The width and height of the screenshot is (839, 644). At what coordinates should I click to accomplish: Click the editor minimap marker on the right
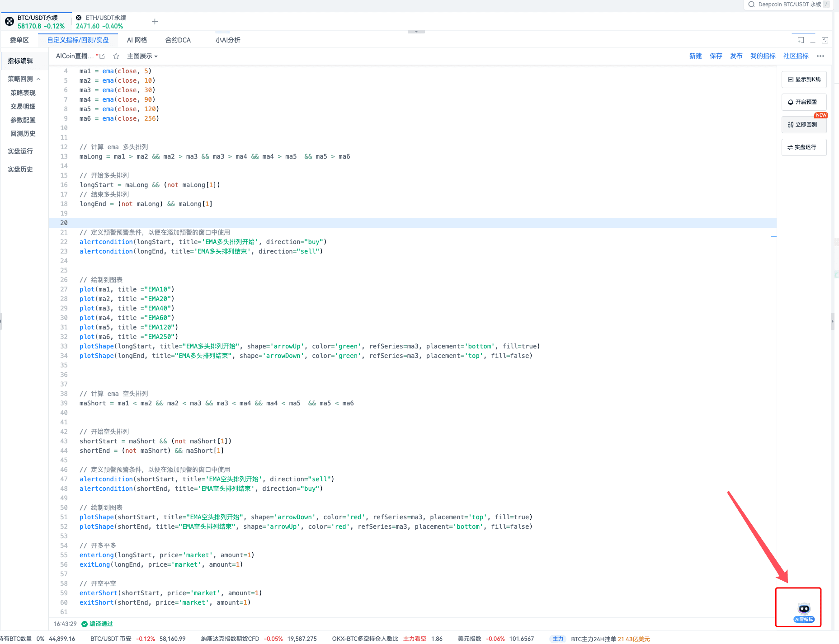pos(773,237)
